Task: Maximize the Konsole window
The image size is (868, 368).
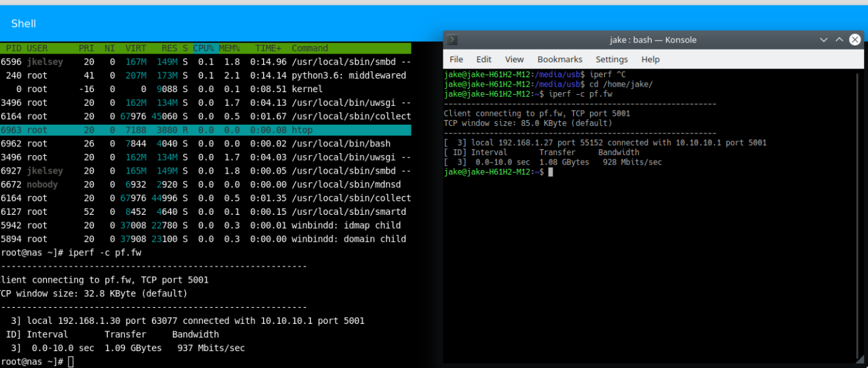Action: pyautogui.click(x=839, y=40)
